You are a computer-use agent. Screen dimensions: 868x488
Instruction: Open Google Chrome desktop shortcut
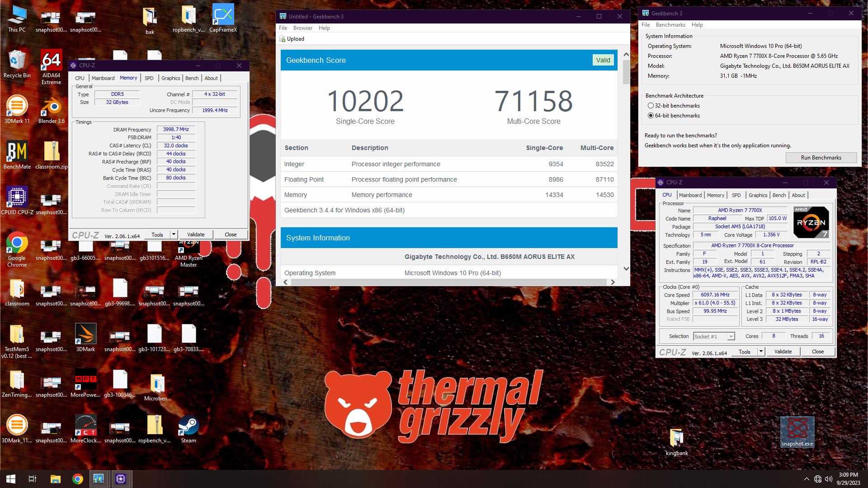pyautogui.click(x=17, y=249)
